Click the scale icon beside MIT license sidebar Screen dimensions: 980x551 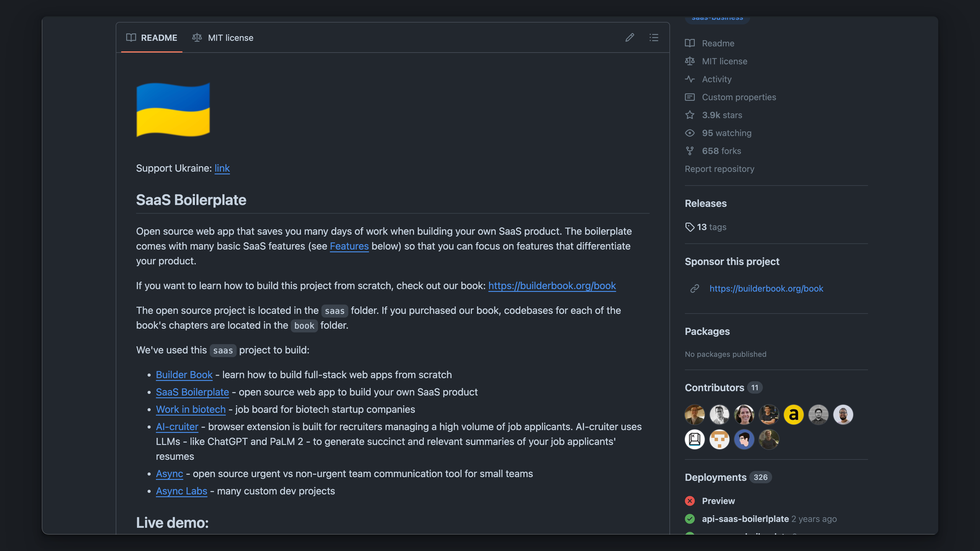click(x=690, y=61)
